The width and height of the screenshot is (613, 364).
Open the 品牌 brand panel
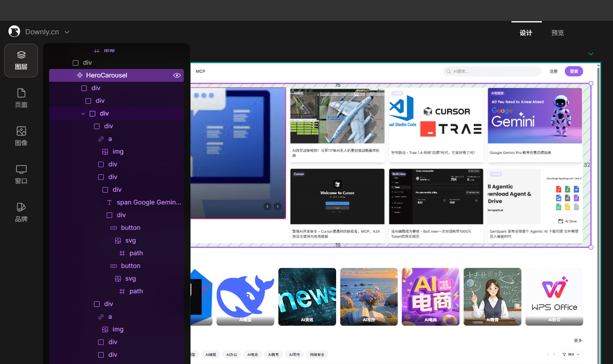point(21,212)
